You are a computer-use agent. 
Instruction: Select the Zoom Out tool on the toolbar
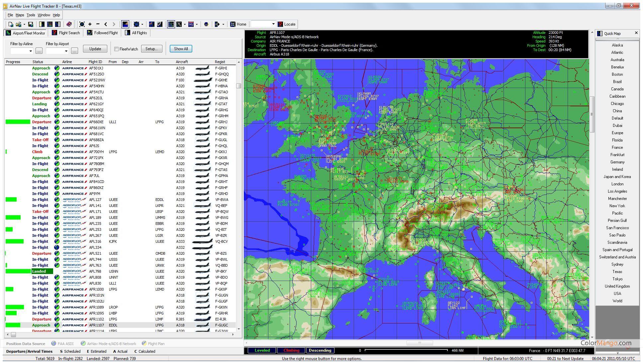coord(98,24)
